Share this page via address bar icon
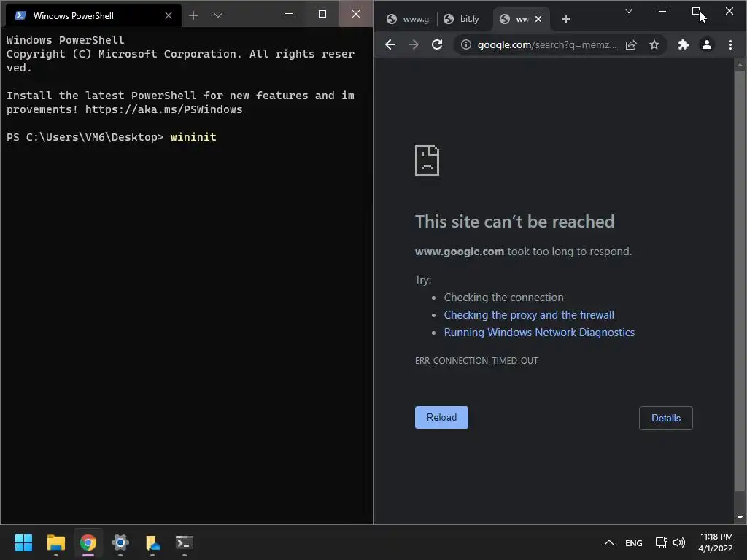The height and width of the screenshot is (560, 747). (x=631, y=44)
